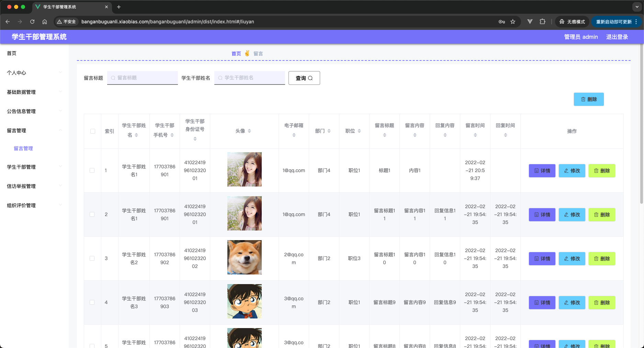Click top blue batch 删除 button
Viewport: 644px width, 348px height.
(x=589, y=99)
